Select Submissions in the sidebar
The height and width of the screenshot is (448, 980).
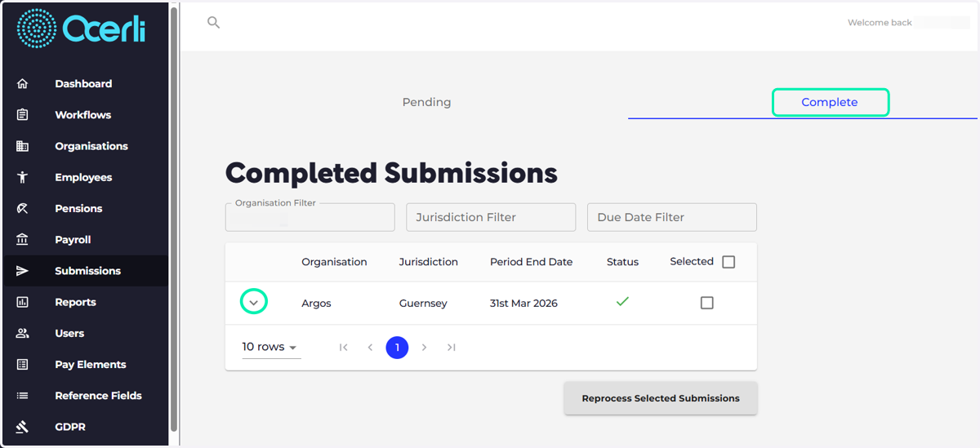tap(87, 271)
